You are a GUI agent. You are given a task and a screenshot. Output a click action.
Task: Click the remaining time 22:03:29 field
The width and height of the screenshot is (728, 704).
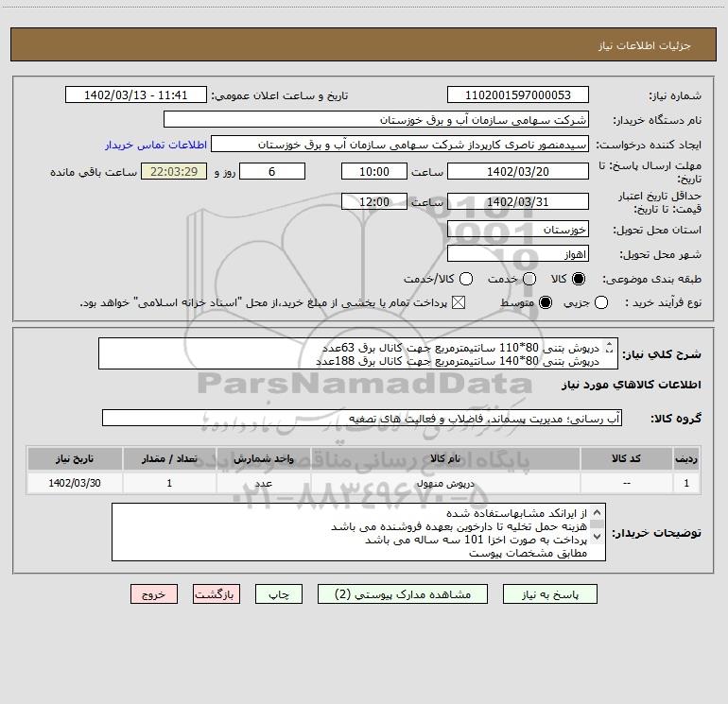coord(174,171)
